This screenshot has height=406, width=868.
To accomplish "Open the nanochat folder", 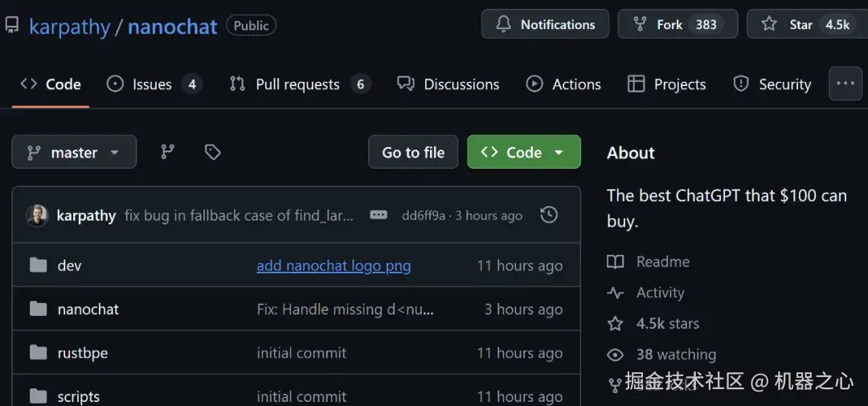I will (x=88, y=310).
